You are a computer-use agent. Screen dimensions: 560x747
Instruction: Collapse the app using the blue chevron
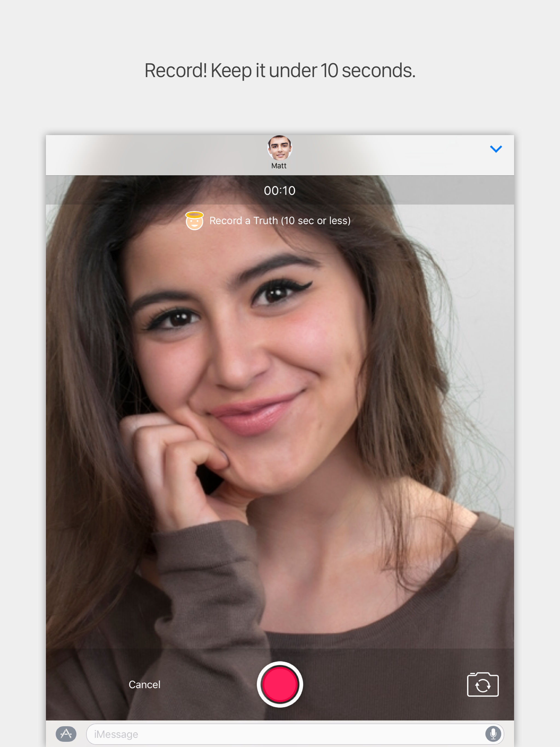[x=496, y=149]
